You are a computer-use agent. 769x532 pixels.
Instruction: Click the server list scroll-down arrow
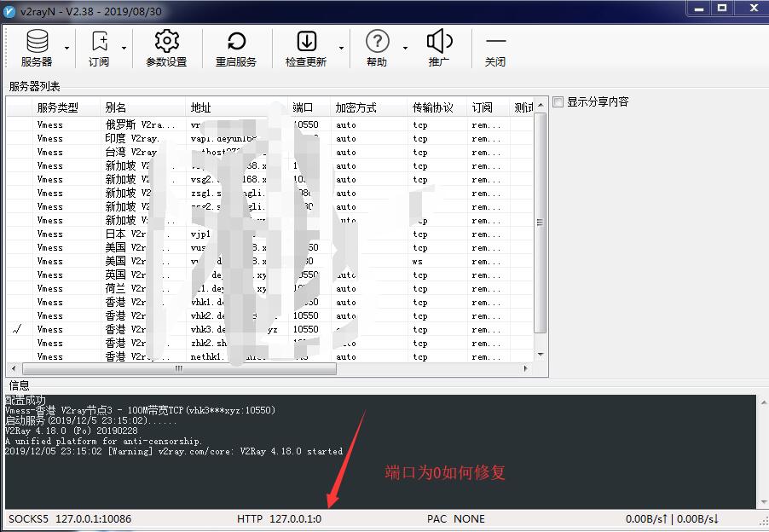coord(540,355)
